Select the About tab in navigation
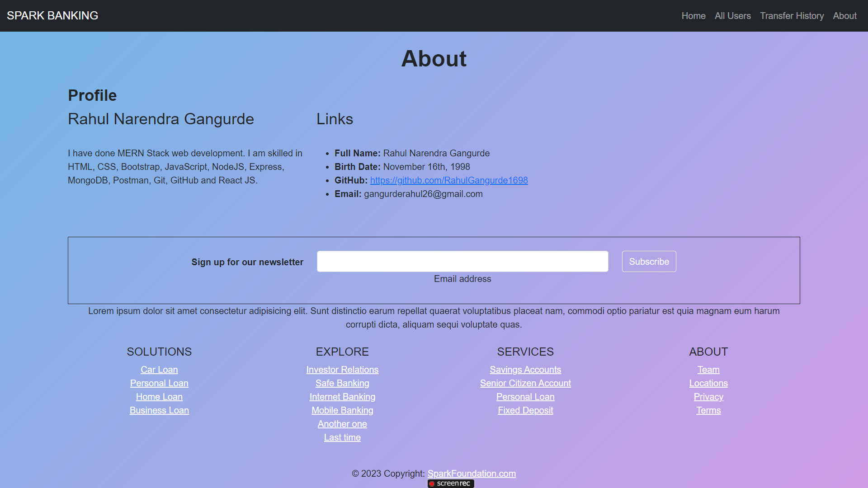 (844, 15)
